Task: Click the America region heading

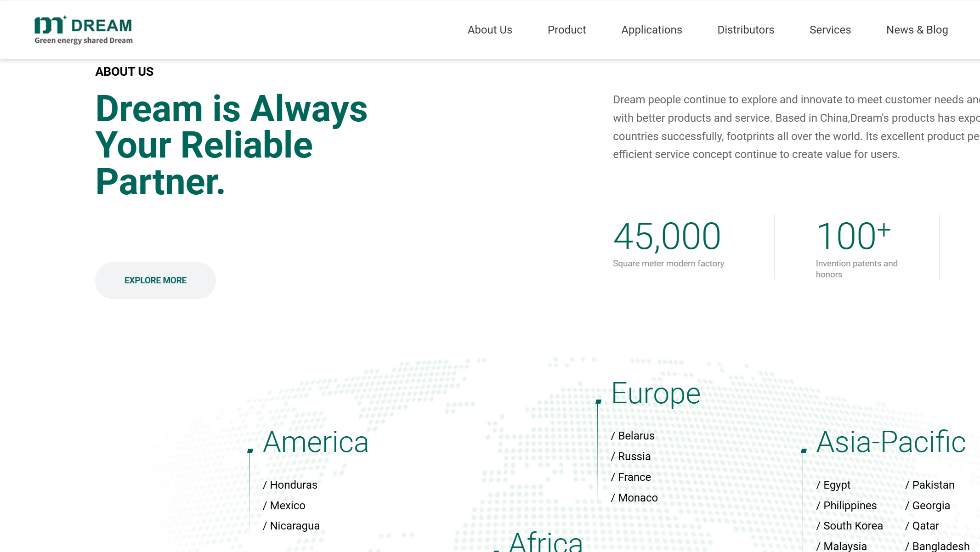Action: click(x=316, y=442)
